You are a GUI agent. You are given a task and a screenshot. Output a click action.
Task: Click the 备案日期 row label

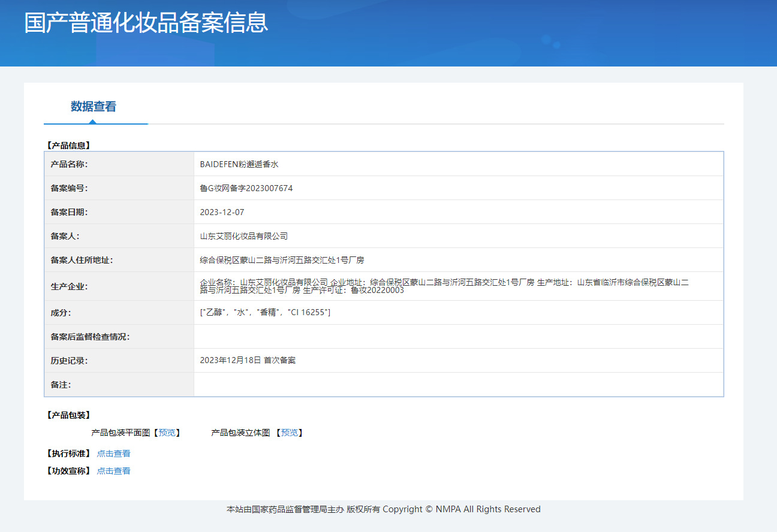tap(70, 212)
